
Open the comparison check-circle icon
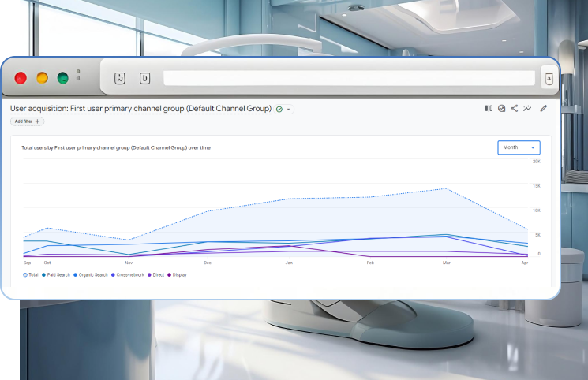[x=501, y=109]
